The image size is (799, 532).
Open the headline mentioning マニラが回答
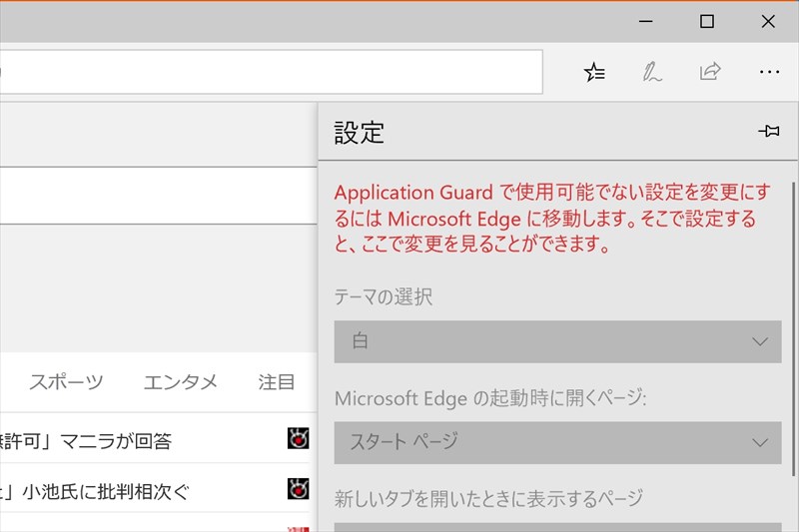[86, 441]
